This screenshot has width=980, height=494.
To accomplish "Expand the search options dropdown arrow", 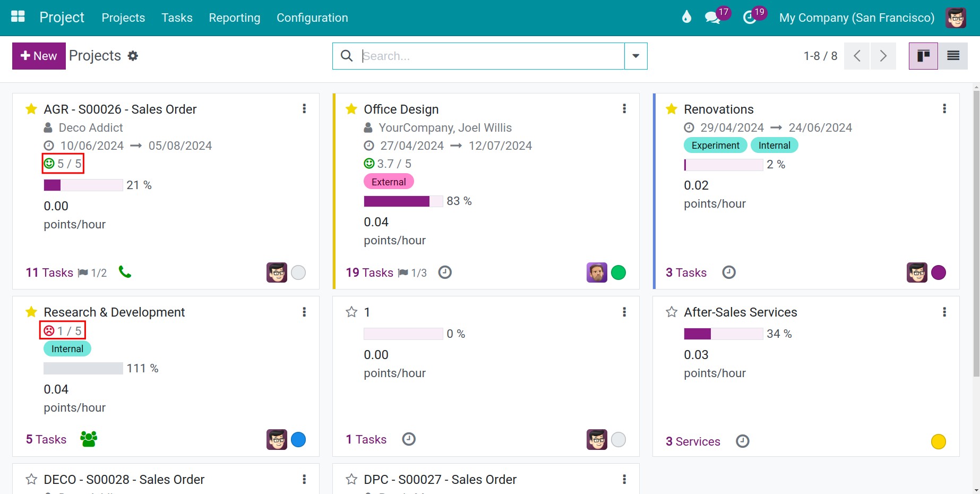I will coord(635,56).
